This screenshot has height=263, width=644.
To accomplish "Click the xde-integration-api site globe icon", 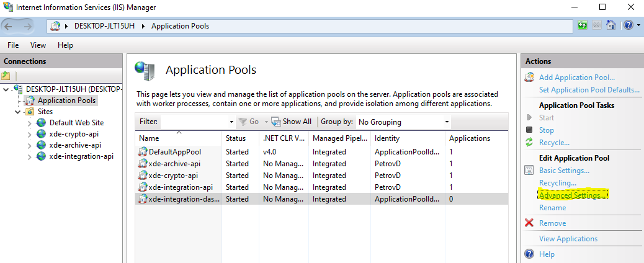I will click(x=41, y=156).
